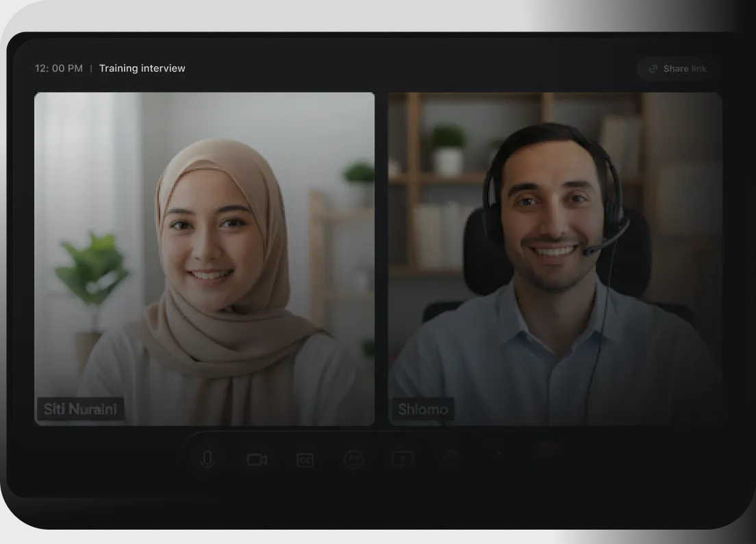Screen dimensions: 756x544
Task: Mute the microphone
Action: [x=207, y=459]
